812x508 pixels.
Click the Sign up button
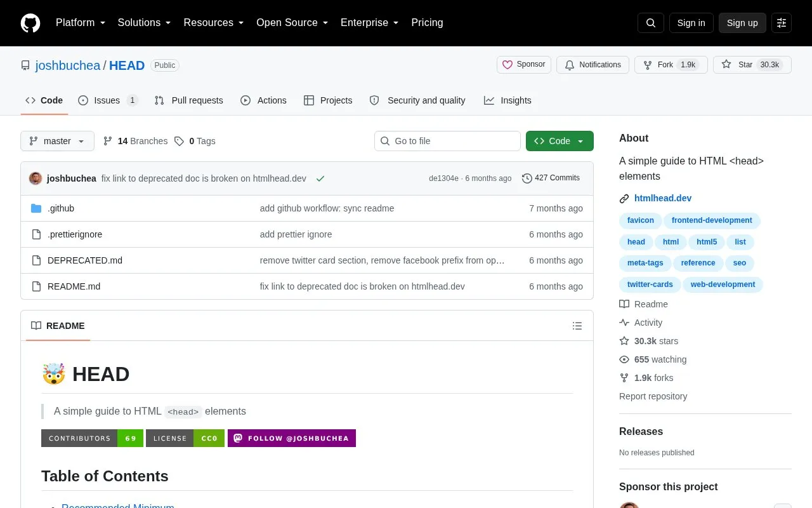pyautogui.click(x=742, y=23)
